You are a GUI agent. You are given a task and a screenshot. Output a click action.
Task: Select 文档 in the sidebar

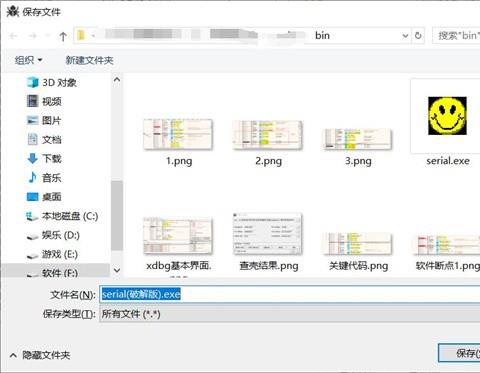click(44, 139)
